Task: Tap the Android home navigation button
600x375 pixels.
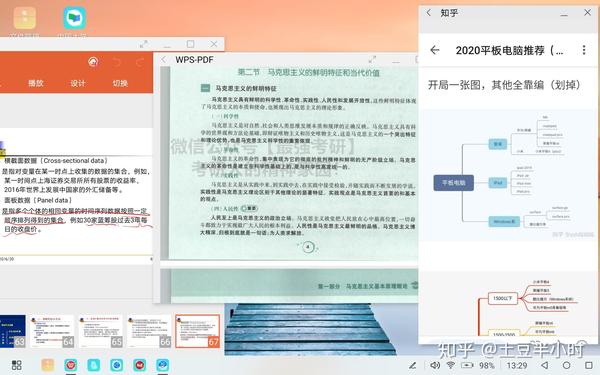Action: tap(567, 365)
